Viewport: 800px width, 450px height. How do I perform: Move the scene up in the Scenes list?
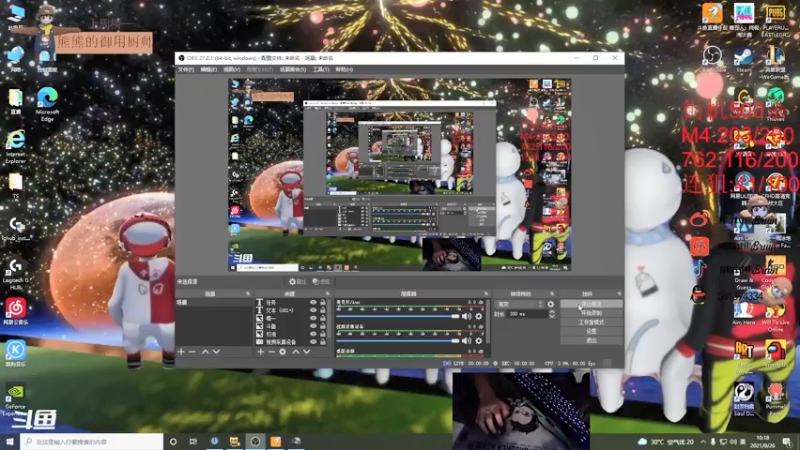(x=205, y=352)
